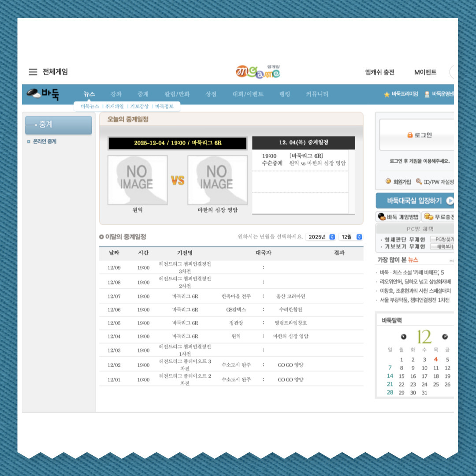
Task: Click 10:00 time in 12/01 row
Action: tap(143, 380)
